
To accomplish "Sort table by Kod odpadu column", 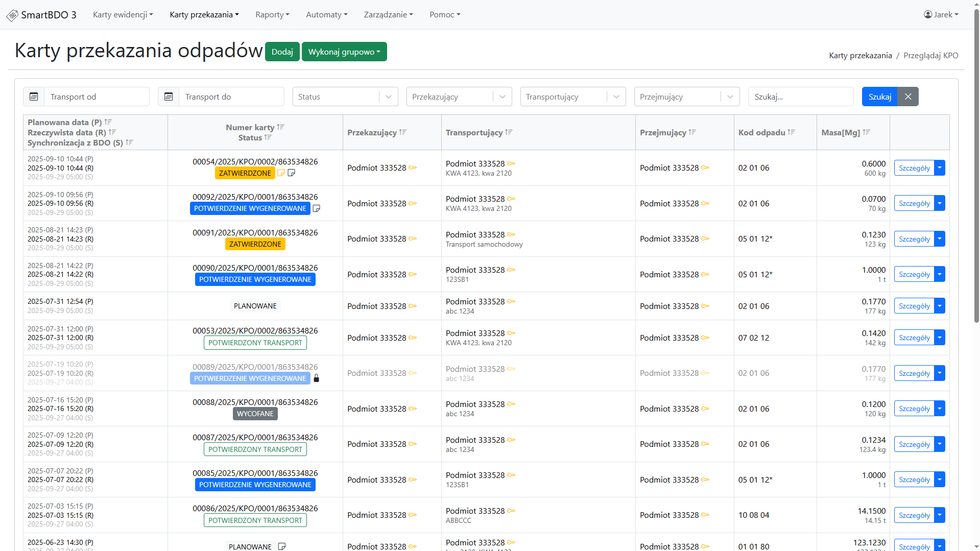I will coord(791,132).
